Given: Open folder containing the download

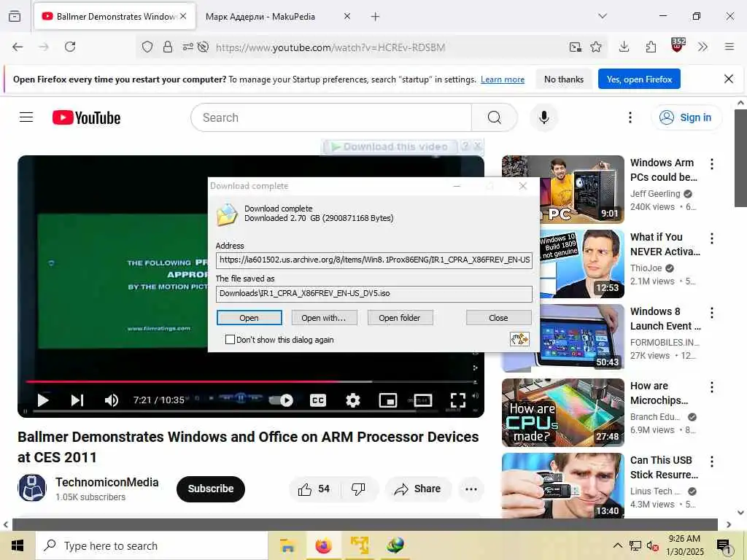Looking at the screenshot, I should 400,318.
